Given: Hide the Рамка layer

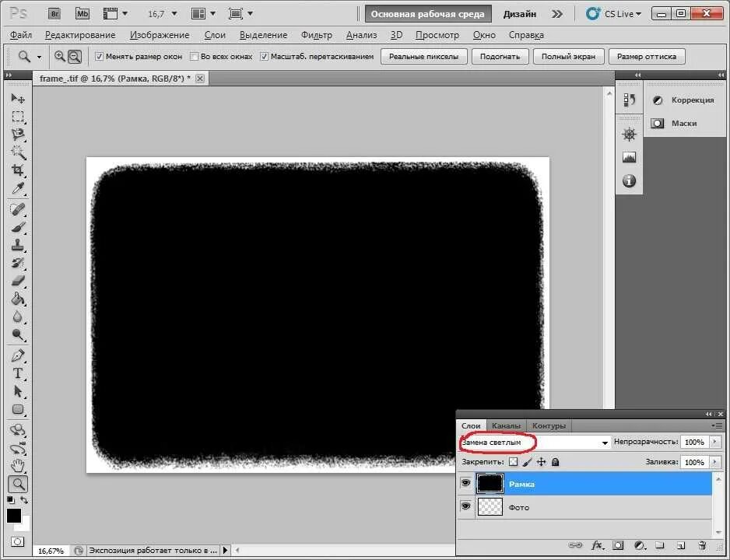Looking at the screenshot, I should [465, 483].
